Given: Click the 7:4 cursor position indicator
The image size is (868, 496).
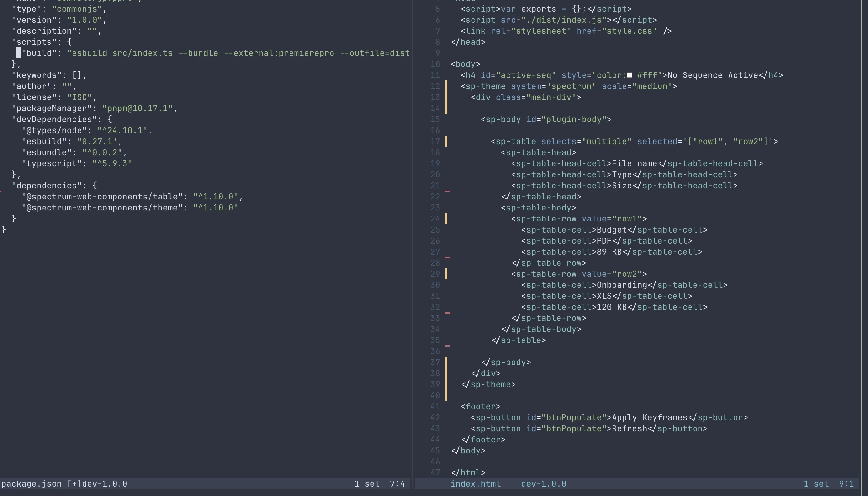Looking at the screenshot, I should pyautogui.click(x=397, y=484).
